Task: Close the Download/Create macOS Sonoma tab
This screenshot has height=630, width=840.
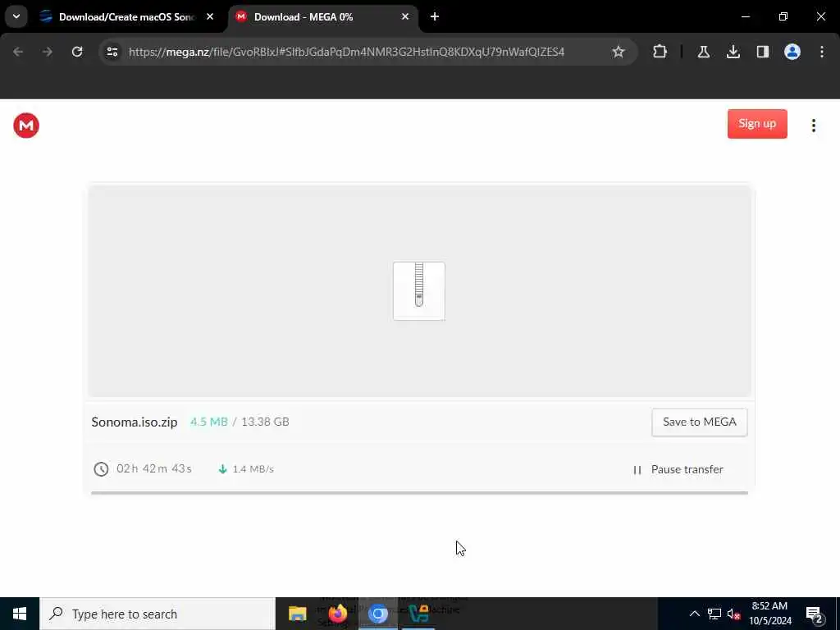Action: point(210,17)
